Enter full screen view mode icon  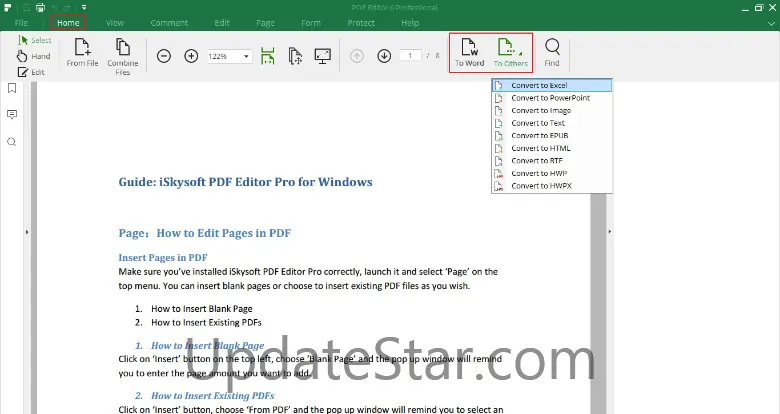click(x=323, y=56)
